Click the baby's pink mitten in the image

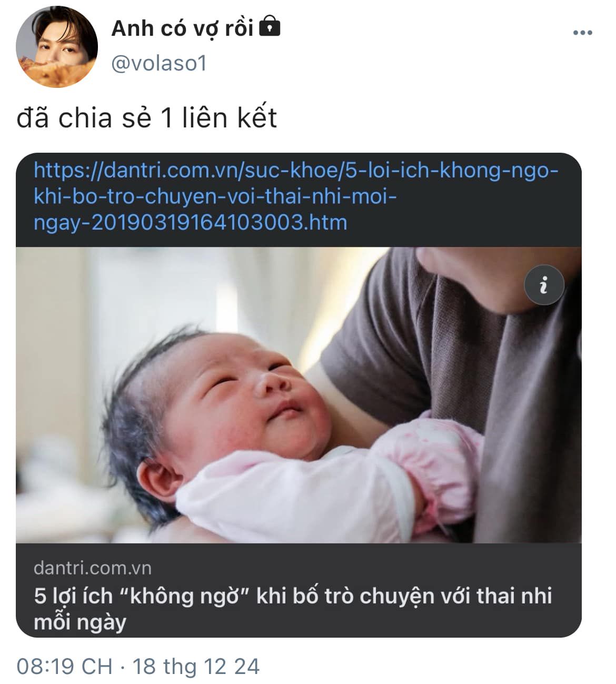[x=442, y=458]
